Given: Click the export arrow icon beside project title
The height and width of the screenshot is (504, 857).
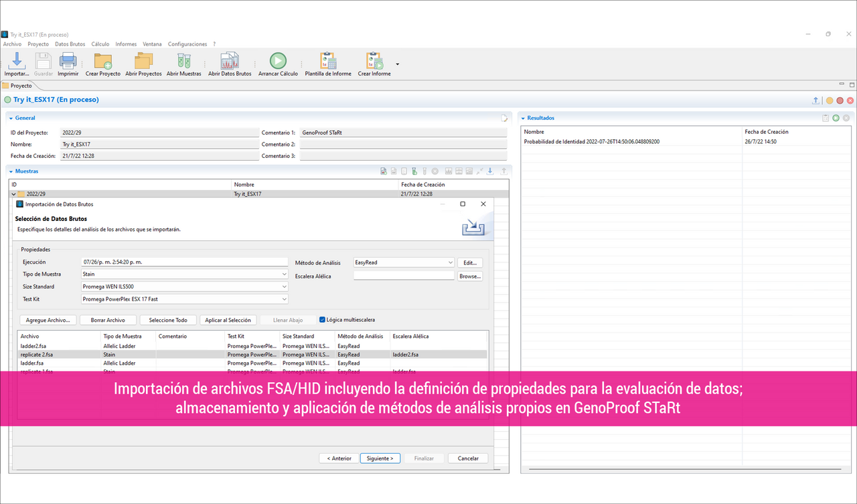Looking at the screenshot, I should pyautogui.click(x=815, y=100).
